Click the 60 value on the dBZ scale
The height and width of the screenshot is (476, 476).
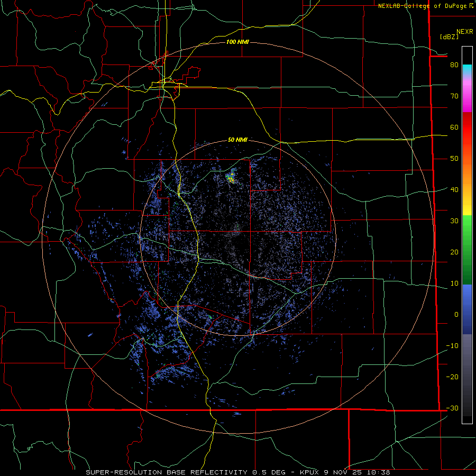click(454, 127)
